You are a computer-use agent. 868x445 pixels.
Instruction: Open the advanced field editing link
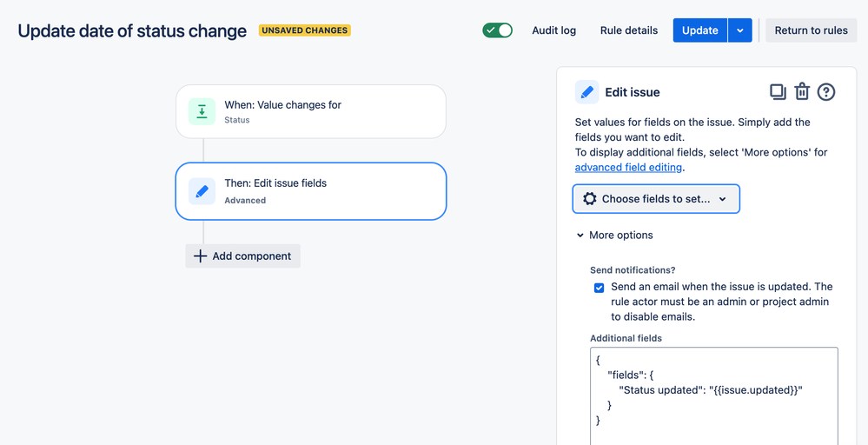(628, 168)
